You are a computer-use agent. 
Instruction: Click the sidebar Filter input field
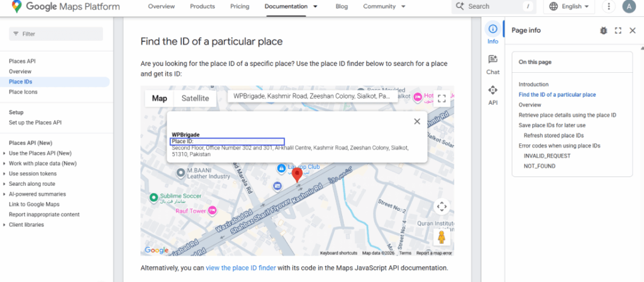pos(56,34)
